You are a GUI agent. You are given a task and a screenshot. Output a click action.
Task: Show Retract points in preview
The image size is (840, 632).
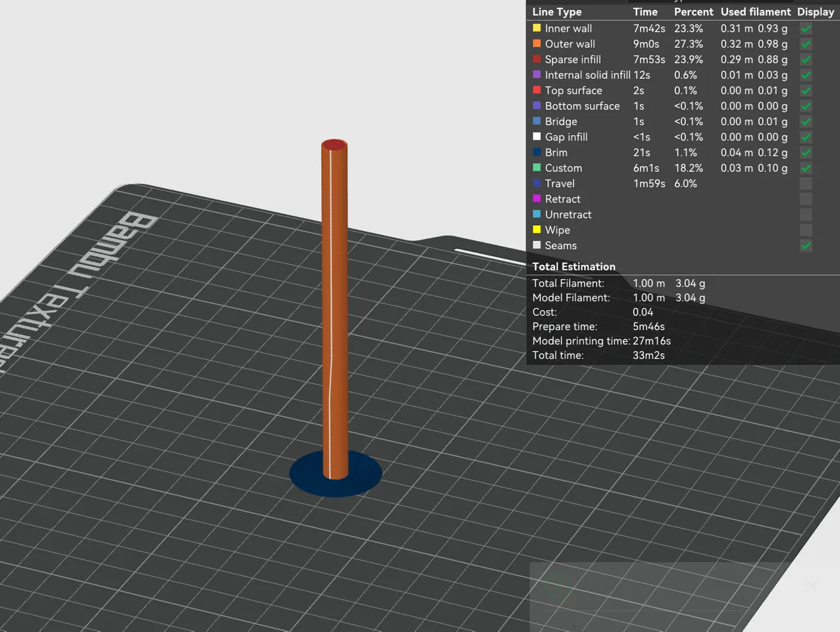(805, 199)
